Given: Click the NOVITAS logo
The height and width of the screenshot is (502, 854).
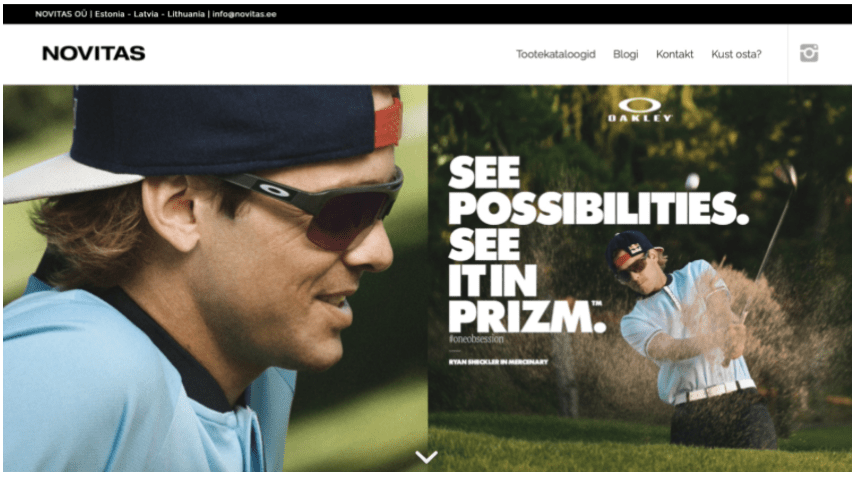Looking at the screenshot, I should pyautogui.click(x=94, y=53).
